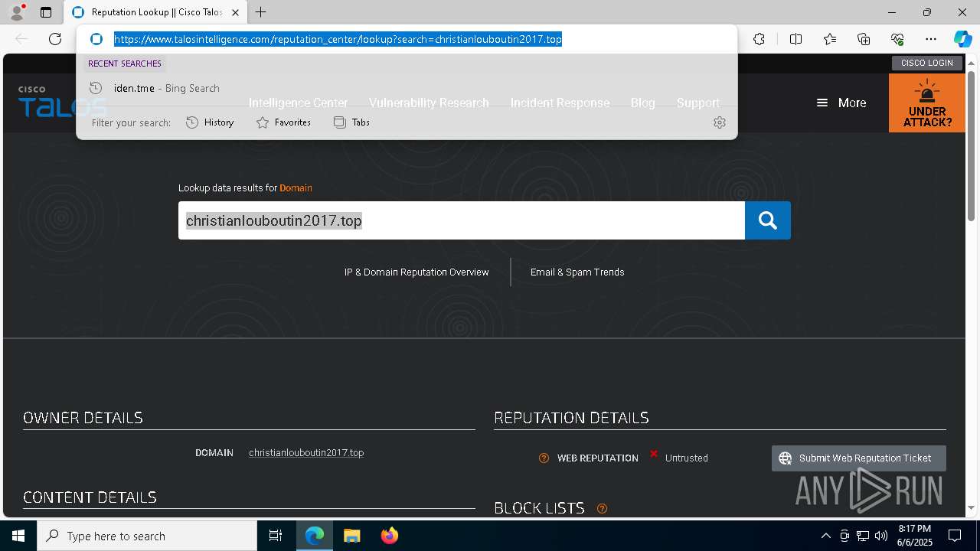
Task: Filter search by Tabs
Action: tap(351, 122)
